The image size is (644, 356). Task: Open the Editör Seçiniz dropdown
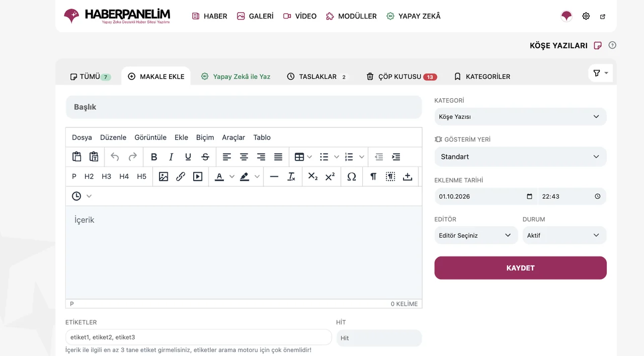click(x=476, y=235)
